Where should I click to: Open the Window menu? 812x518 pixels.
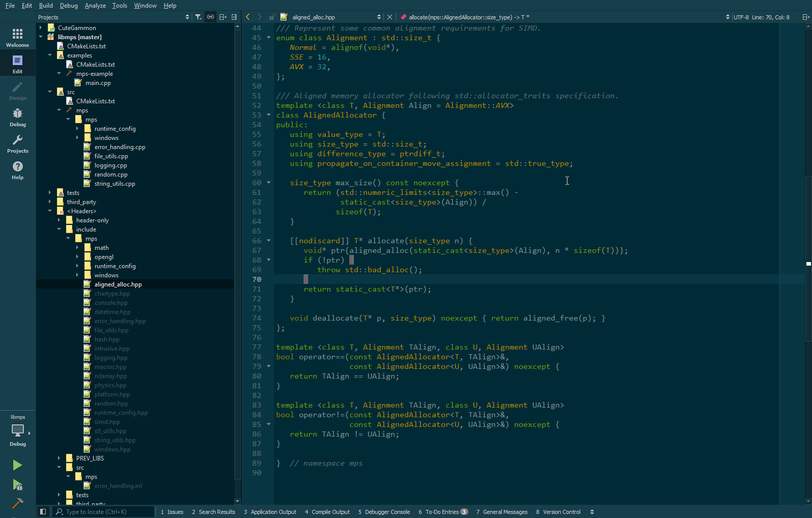pyautogui.click(x=145, y=6)
